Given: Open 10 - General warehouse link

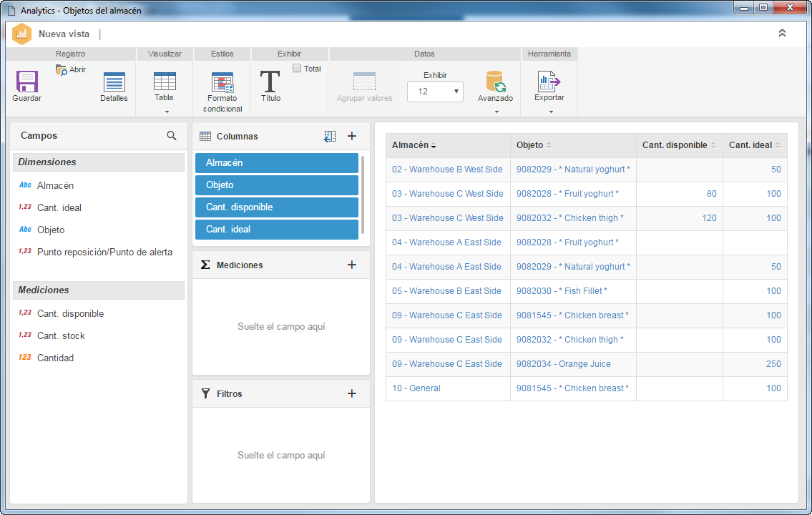Looking at the screenshot, I should [x=416, y=388].
